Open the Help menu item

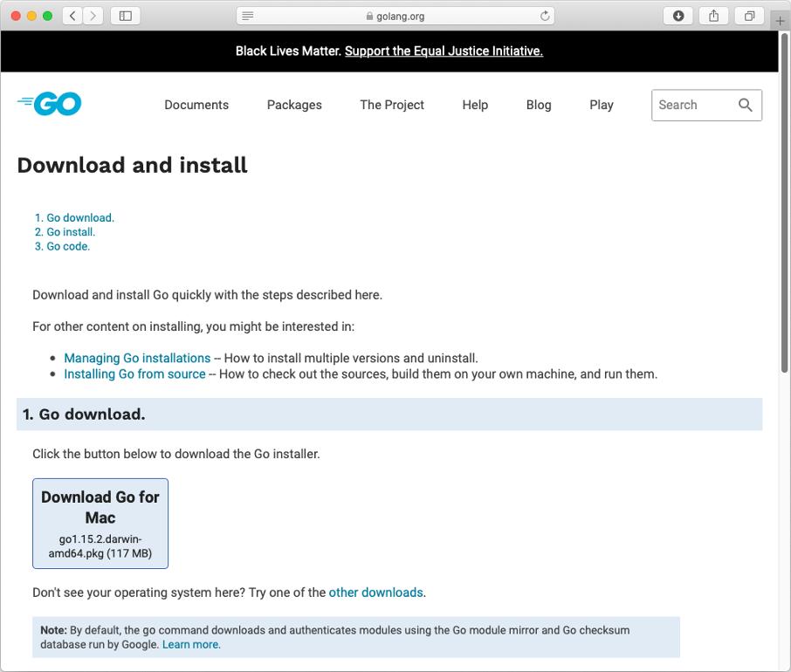point(475,105)
